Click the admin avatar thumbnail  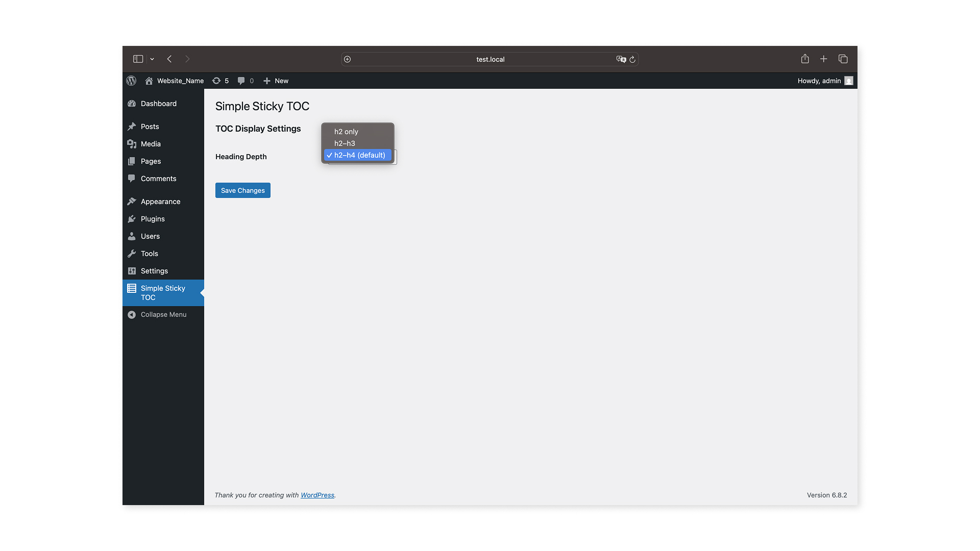coord(849,81)
